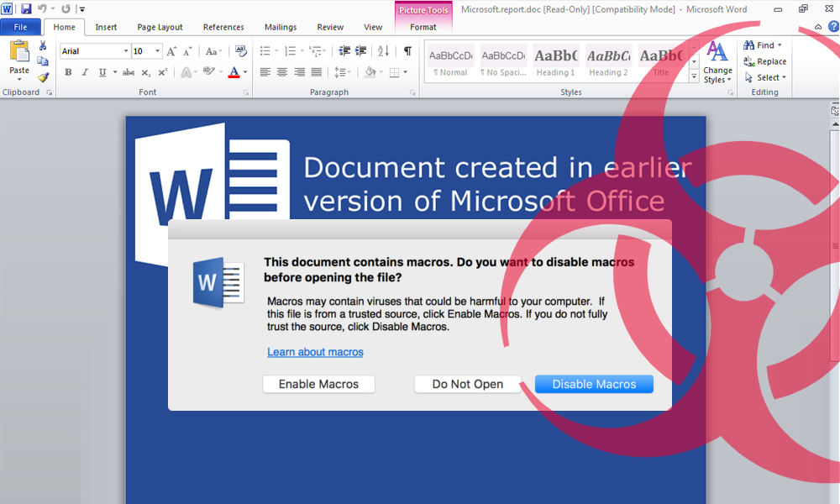840x504 pixels.
Task: Grow the font size
Action: 171,51
